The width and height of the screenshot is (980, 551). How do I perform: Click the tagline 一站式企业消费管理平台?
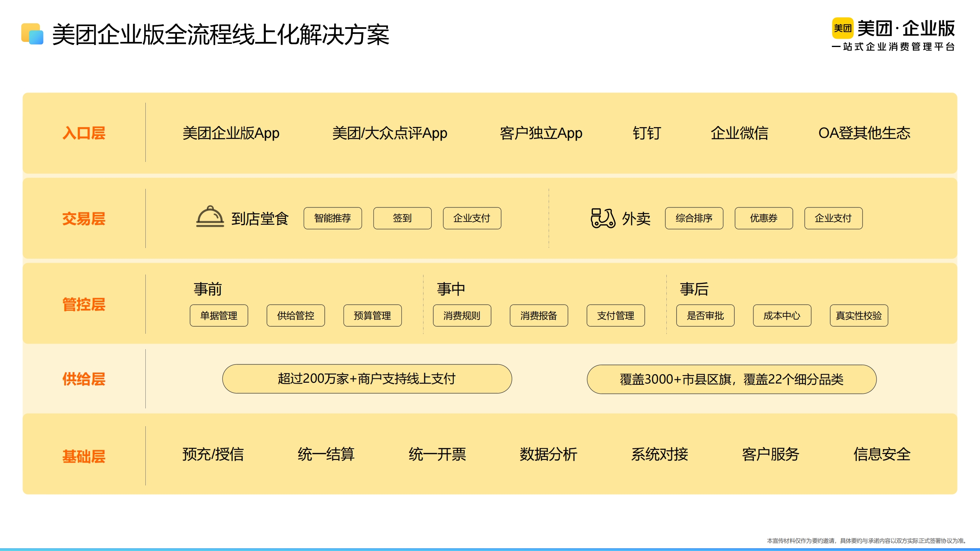point(893,47)
